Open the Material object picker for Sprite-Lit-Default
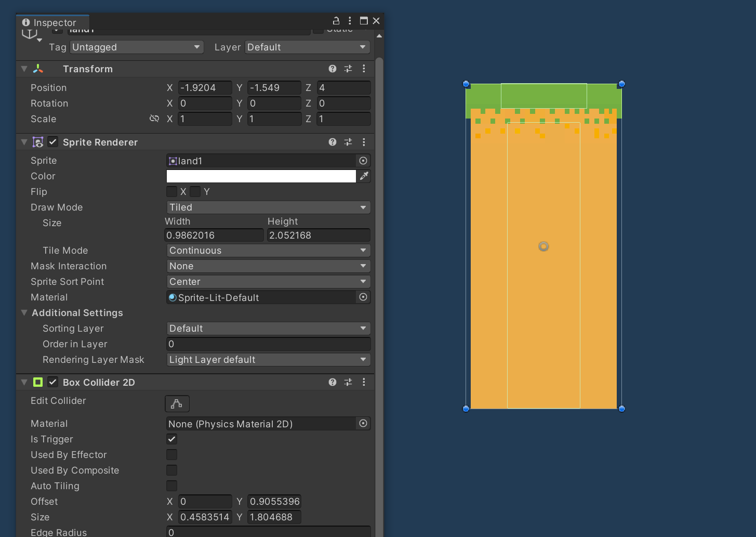The image size is (756, 537). 363,297
